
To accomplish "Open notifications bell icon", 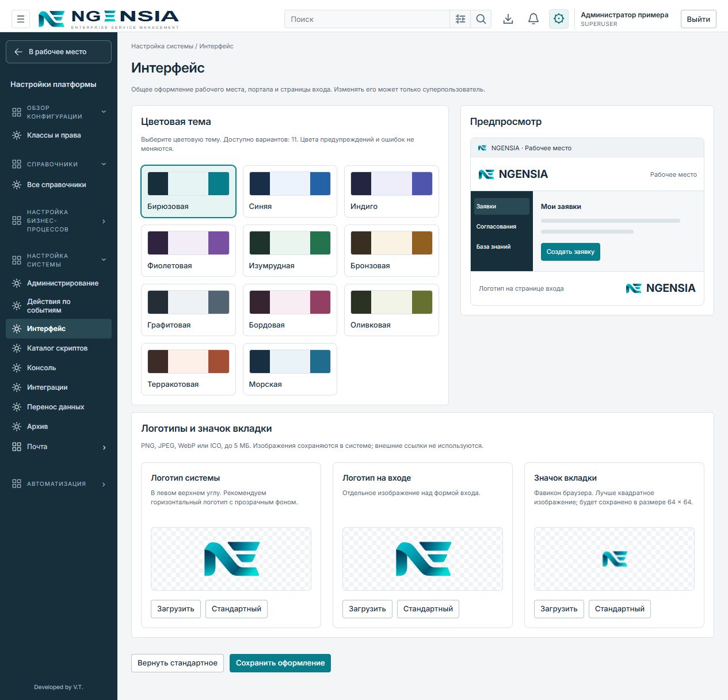I will 533,19.
